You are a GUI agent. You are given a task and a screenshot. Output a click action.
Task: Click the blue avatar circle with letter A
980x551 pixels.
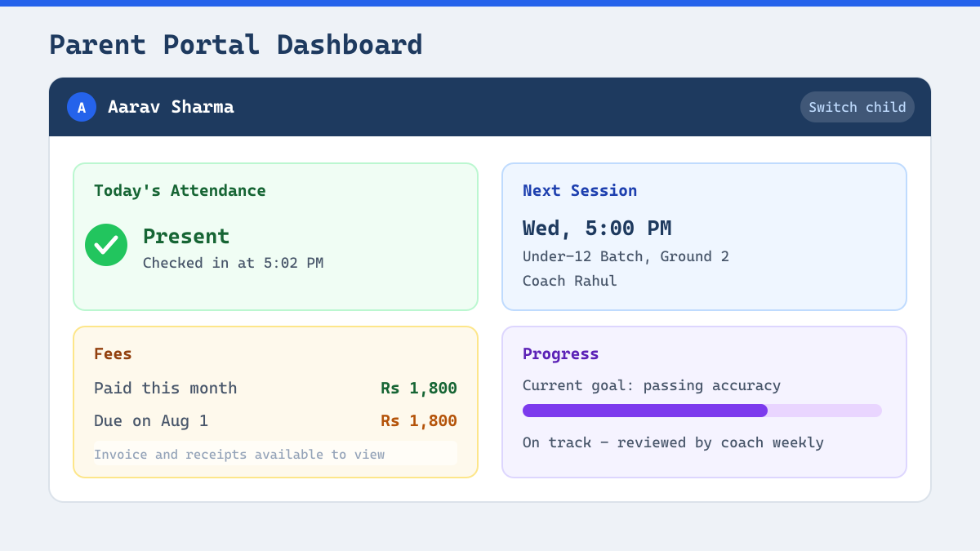click(82, 107)
